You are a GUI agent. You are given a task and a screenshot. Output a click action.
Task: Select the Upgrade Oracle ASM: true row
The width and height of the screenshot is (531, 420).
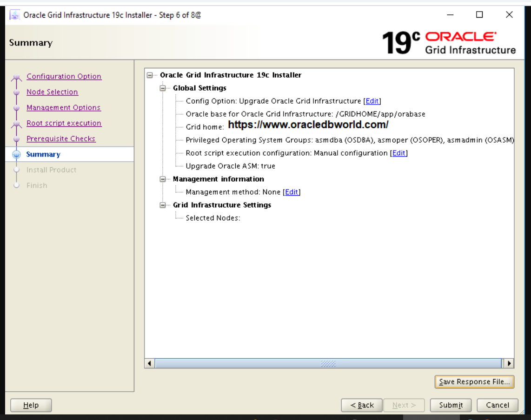(x=230, y=166)
